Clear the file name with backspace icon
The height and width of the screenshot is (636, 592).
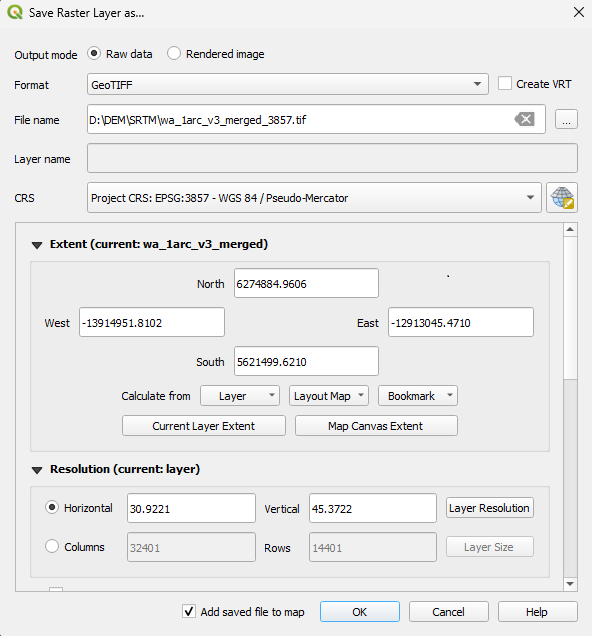(524, 119)
